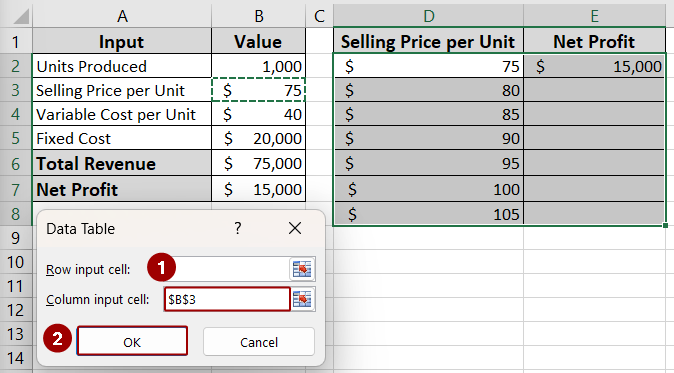Select cell D8 showing $ 105

click(x=429, y=214)
